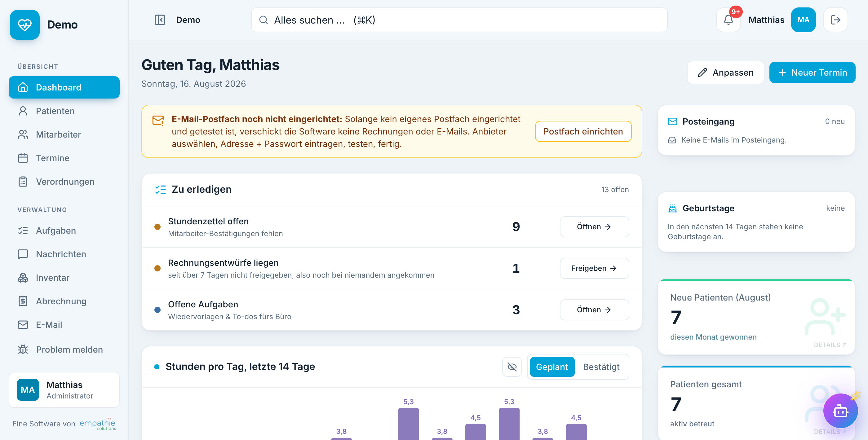Open the Mitarbeiter section
The image size is (868, 440).
[64, 134]
